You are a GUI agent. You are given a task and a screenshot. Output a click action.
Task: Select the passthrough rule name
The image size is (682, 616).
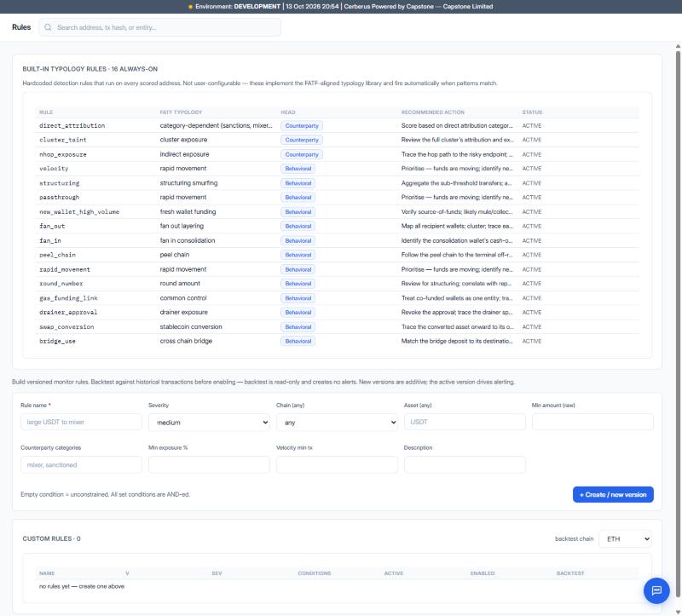click(59, 198)
